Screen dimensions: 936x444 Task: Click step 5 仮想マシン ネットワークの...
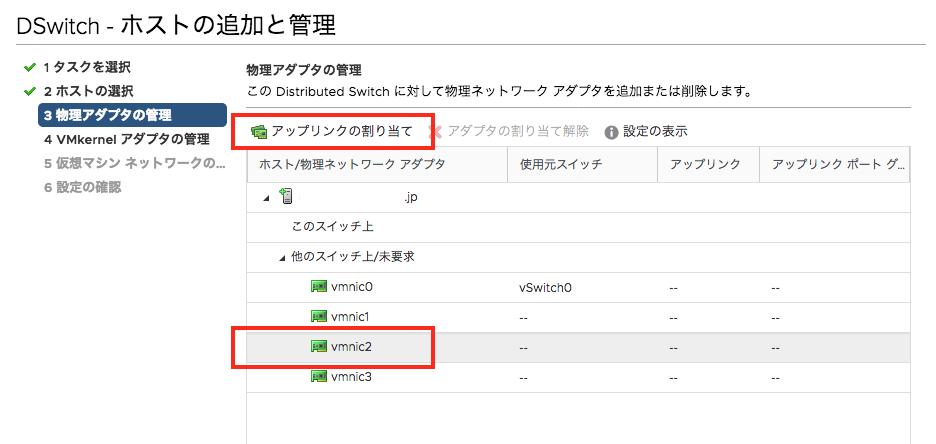point(134,164)
